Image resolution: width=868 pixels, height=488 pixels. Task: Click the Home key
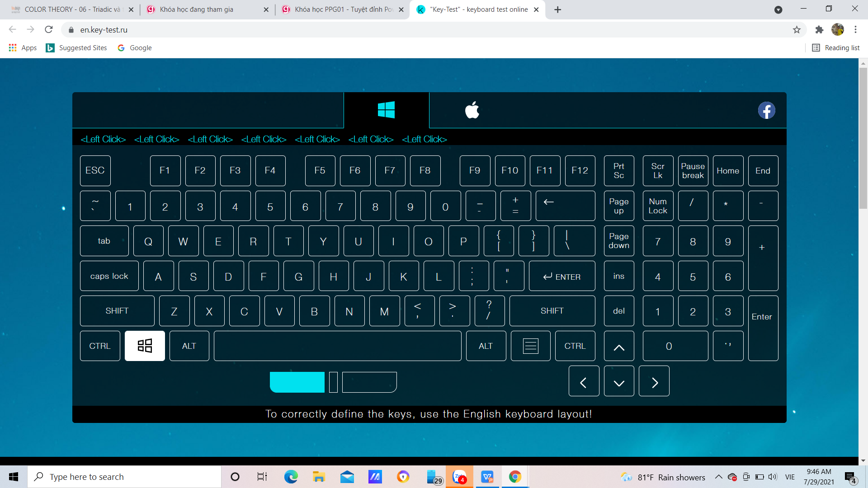728,170
